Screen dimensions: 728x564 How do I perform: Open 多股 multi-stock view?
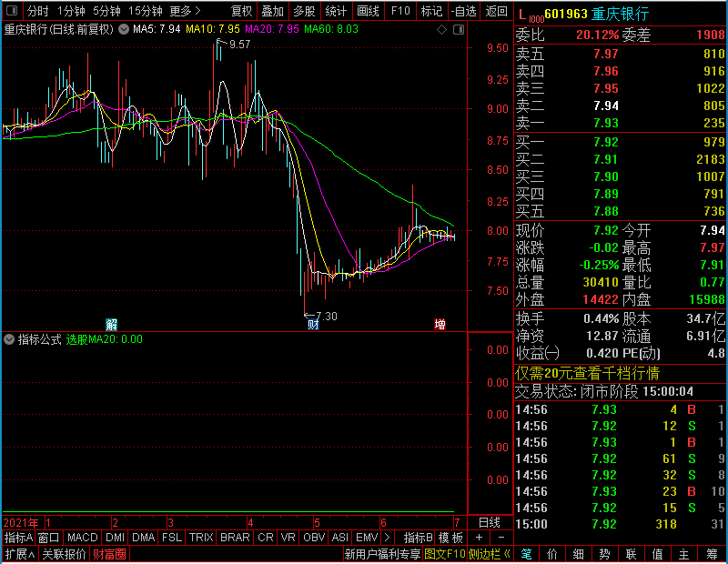click(304, 11)
